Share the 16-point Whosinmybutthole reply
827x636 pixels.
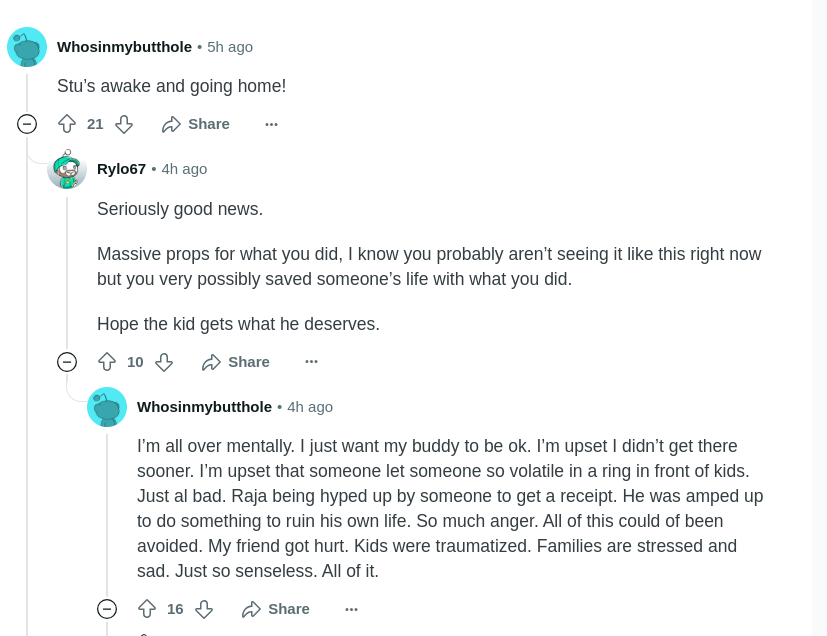pyautogui.click(x=276, y=609)
